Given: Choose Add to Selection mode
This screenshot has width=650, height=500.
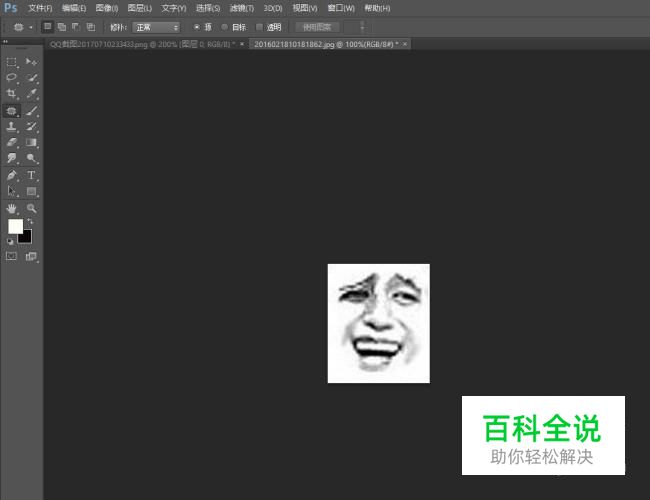Looking at the screenshot, I should [62, 27].
